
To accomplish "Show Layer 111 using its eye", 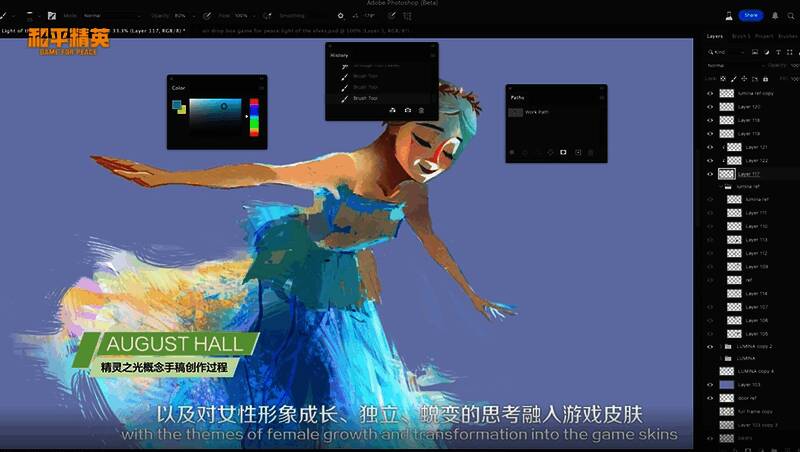I will coord(710,213).
